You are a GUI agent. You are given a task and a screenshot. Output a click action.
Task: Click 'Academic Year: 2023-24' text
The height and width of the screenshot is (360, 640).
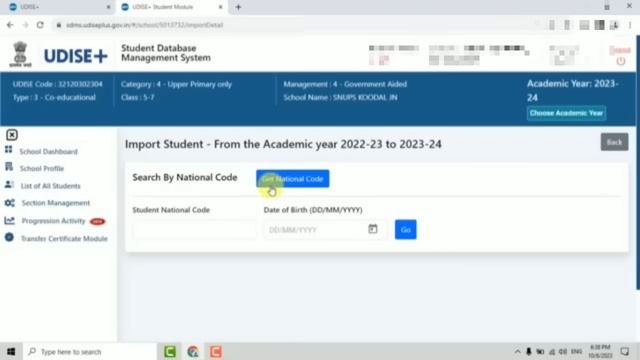pyautogui.click(x=572, y=91)
